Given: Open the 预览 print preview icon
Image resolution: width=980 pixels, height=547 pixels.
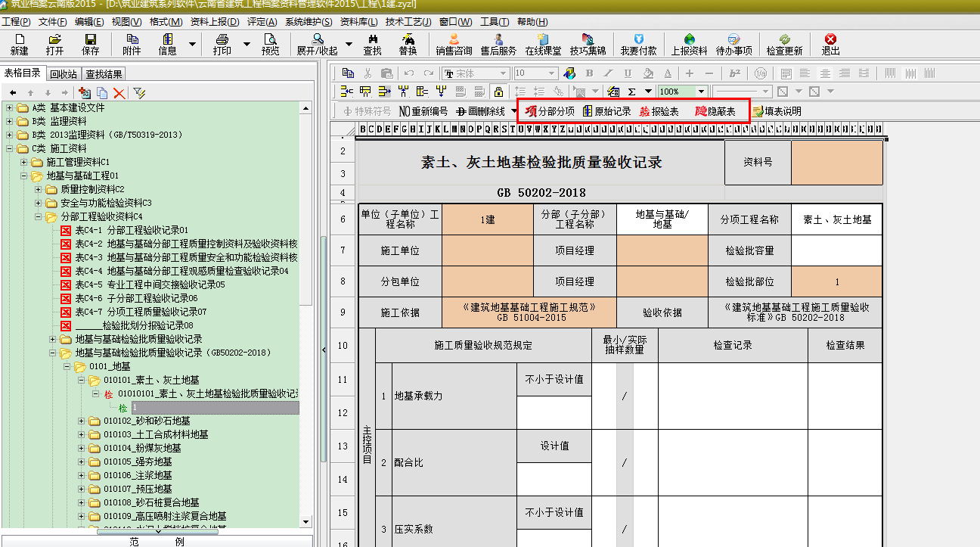Looking at the screenshot, I should coord(270,44).
